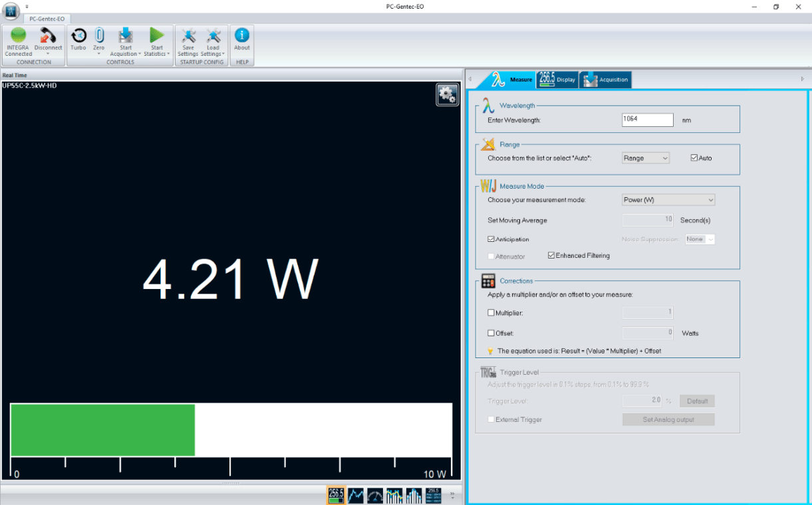Open the Acquisition tab
This screenshot has width=812, height=505.
pyautogui.click(x=605, y=79)
